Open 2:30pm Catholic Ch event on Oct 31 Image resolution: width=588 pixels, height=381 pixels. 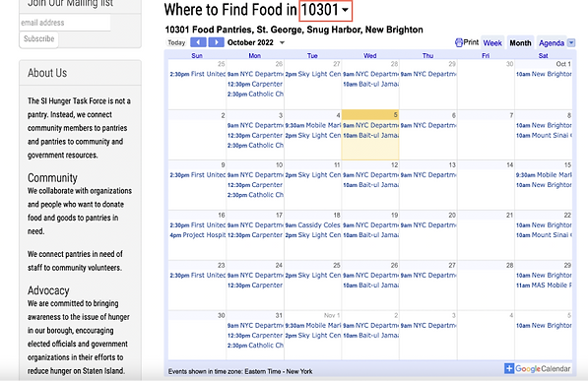coord(255,346)
